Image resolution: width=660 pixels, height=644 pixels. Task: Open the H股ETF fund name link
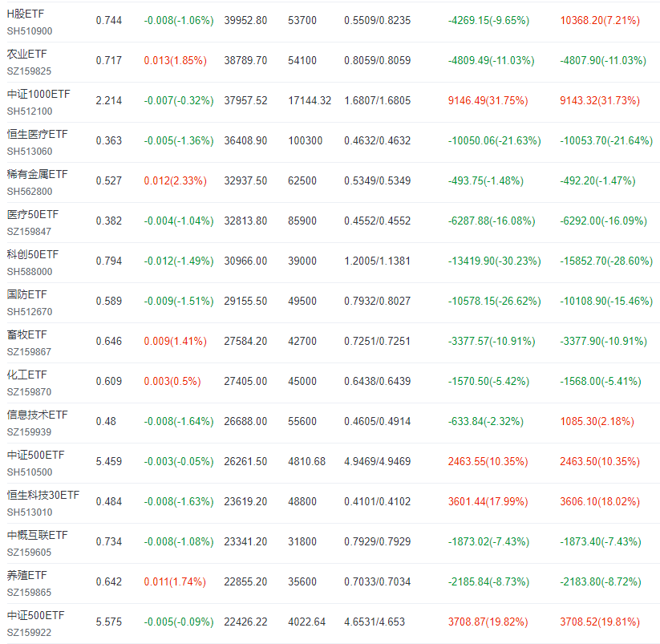tap(25, 14)
